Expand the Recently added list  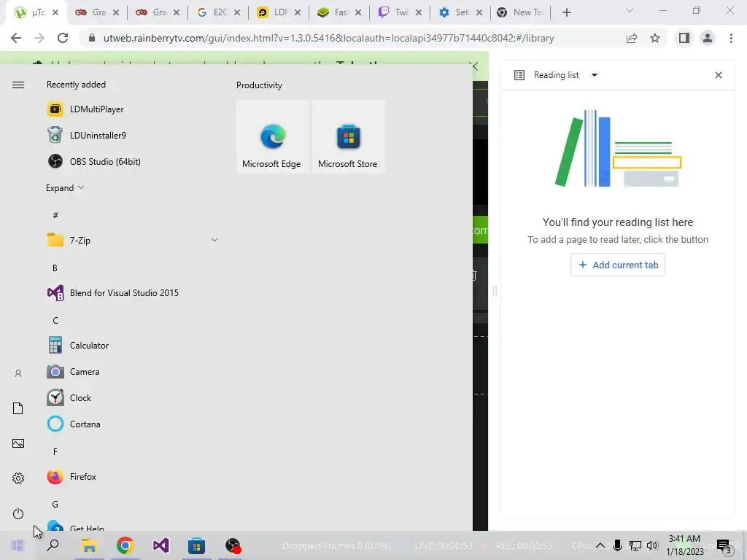[65, 187]
